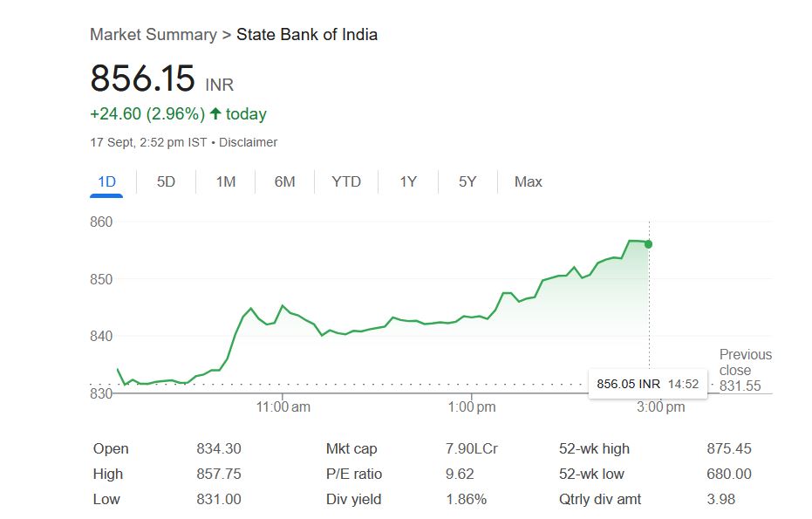View the 5Y price chart tab
The height and width of the screenshot is (519, 812).
[x=468, y=181]
